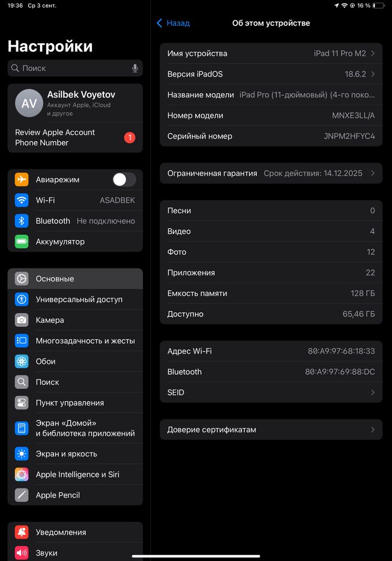The height and width of the screenshot is (561, 392).
Task: Open Пункт управления settings
Action: point(75,403)
